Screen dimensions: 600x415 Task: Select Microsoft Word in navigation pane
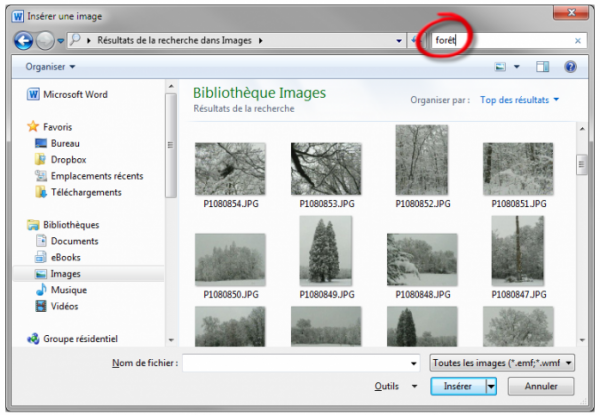(x=75, y=95)
